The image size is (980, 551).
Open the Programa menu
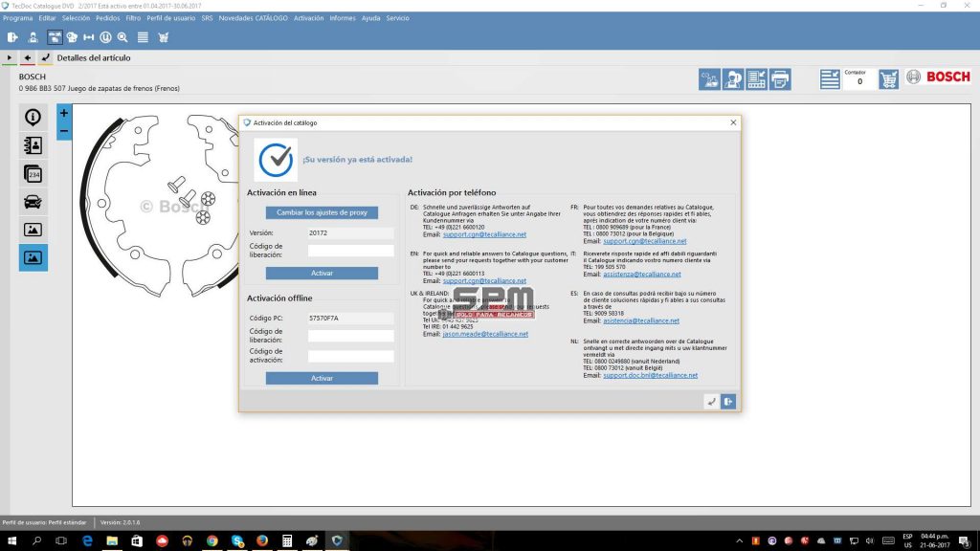click(17, 18)
